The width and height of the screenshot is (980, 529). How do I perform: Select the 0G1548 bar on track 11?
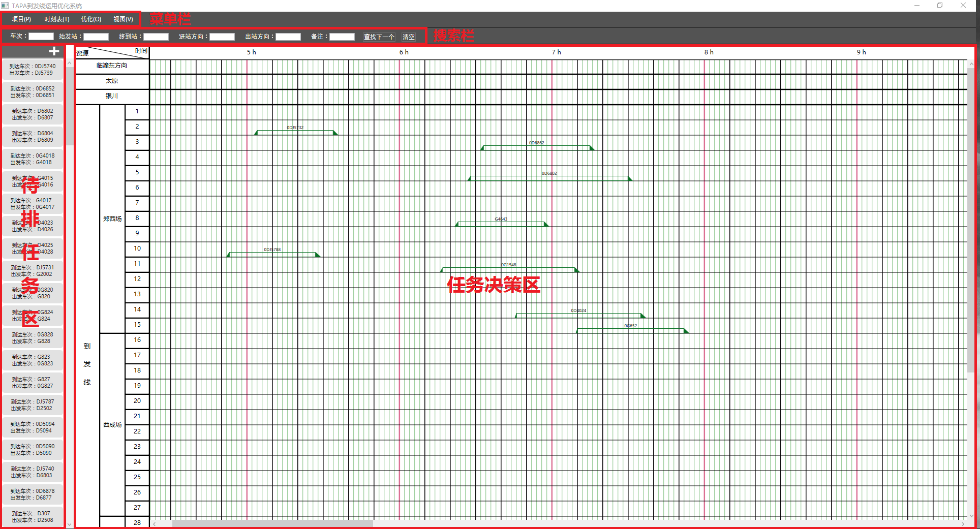click(509, 268)
